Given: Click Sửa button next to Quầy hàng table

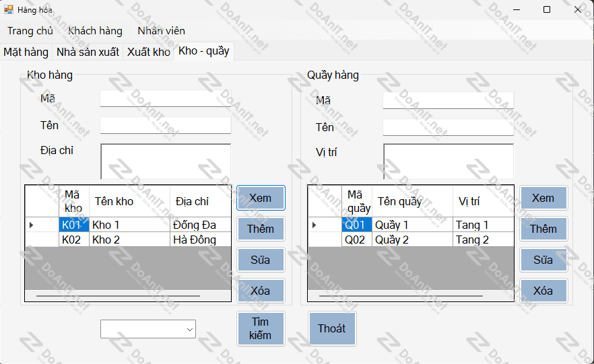Looking at the screenshot, I should coord(543,260).
